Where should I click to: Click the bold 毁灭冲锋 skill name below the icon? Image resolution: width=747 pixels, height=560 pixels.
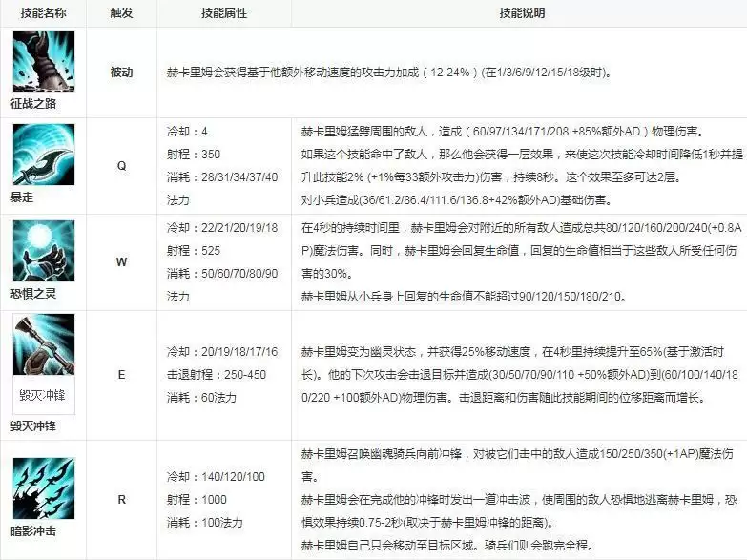pyautogui.click(x=33, y=425)
